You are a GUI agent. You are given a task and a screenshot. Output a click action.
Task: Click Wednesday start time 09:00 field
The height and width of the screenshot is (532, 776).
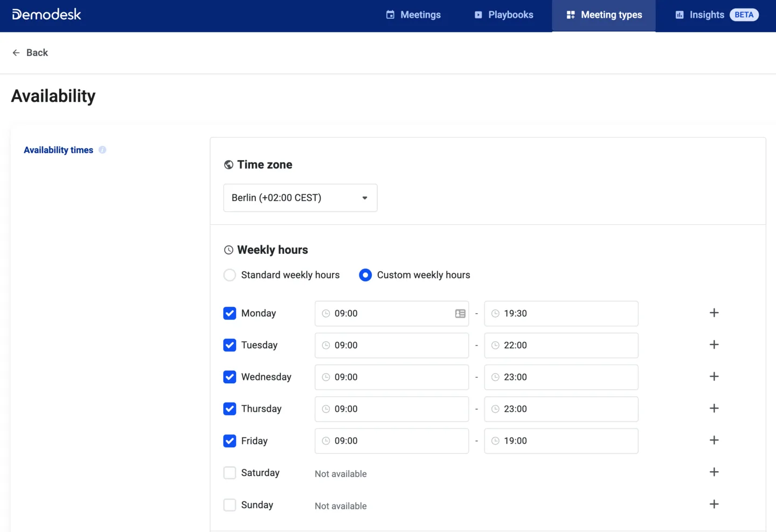[392, 377]
